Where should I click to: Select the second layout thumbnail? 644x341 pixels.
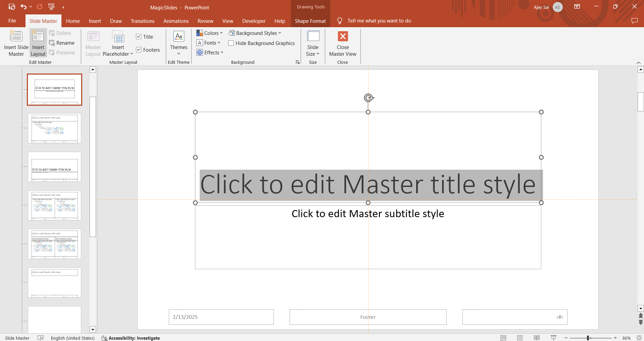coord(54,128)
